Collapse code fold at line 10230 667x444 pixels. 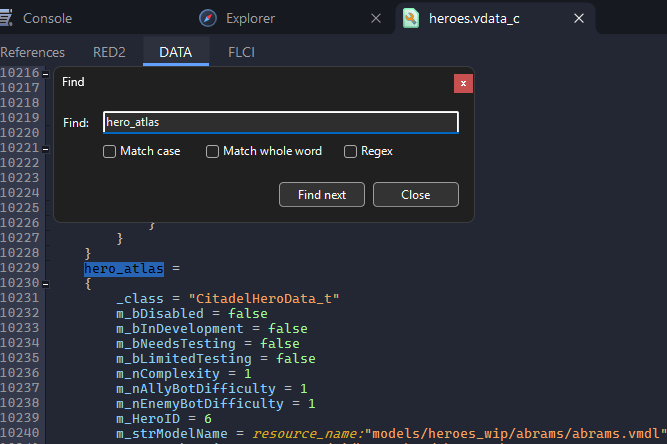point(46,284)
